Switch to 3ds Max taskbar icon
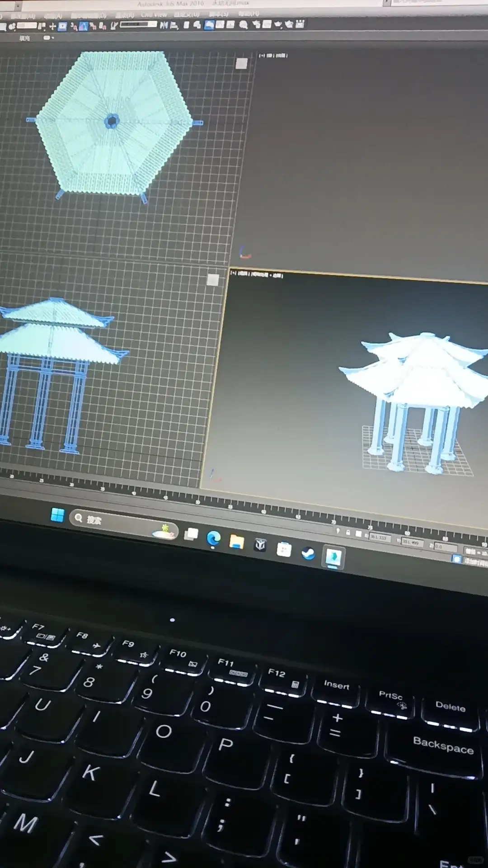The height and width of the screenshot is (868, 488). pos(333,557)
